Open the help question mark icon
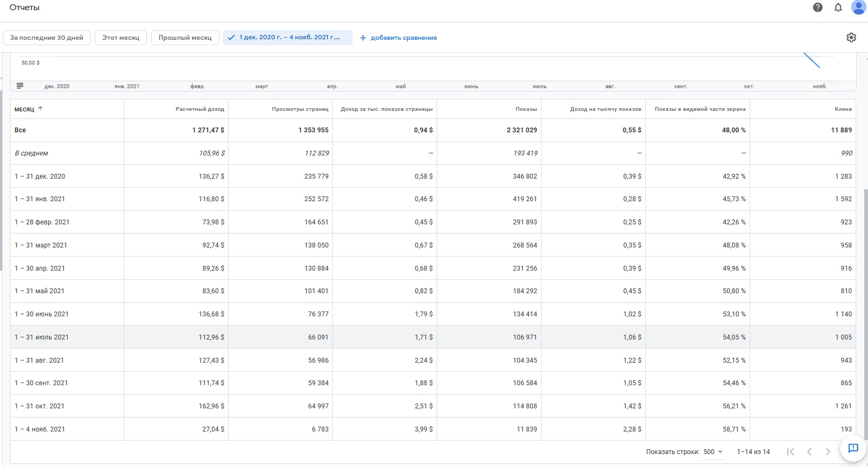Screen dimensions: 868x467 (x=817, y=8)
